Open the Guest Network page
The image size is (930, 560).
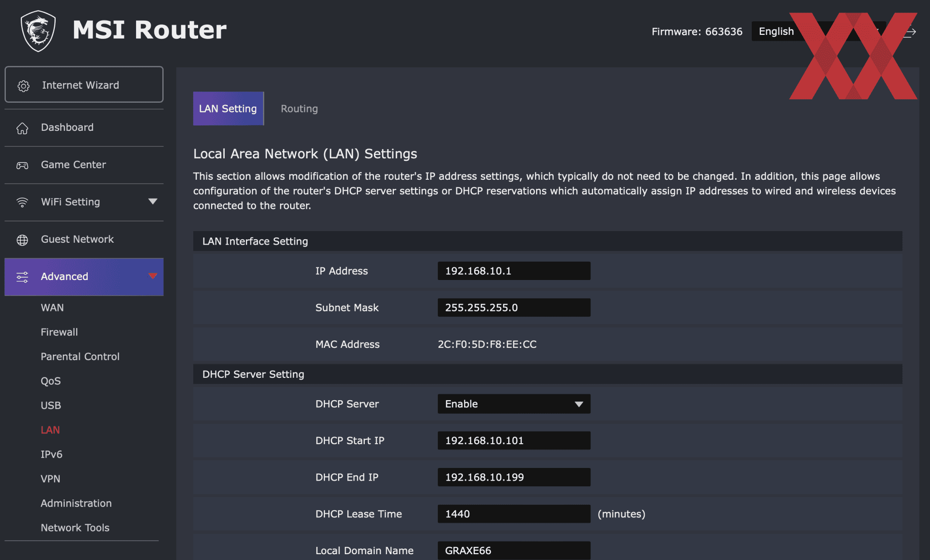[84, 239]
